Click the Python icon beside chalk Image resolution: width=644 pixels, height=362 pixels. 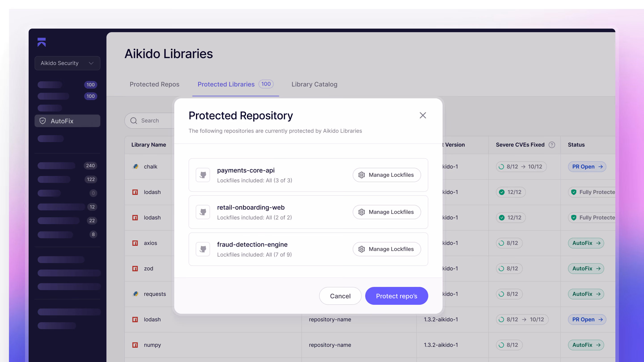pos(136,167)
